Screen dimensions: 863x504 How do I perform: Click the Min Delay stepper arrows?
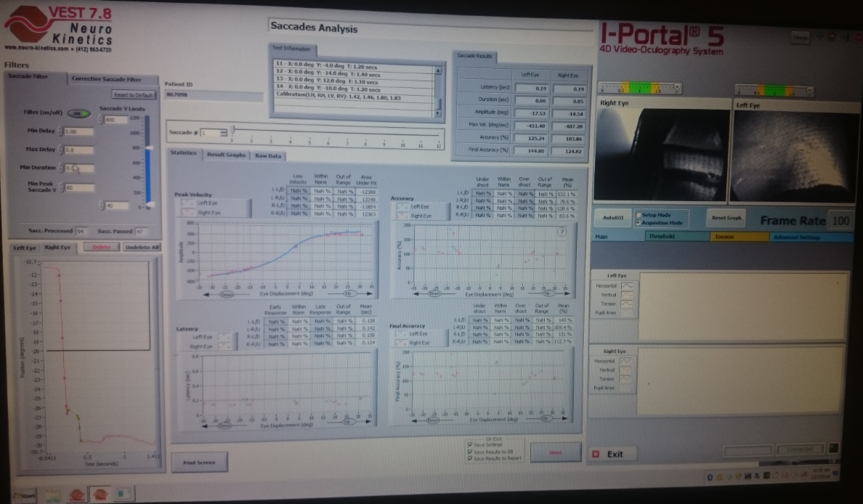(x=60, y=131)
